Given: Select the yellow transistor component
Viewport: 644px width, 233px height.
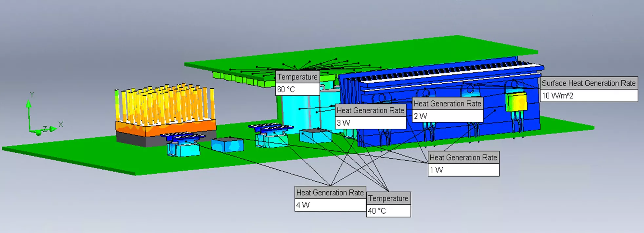Looking at the screenshot, I should (516, 102).
